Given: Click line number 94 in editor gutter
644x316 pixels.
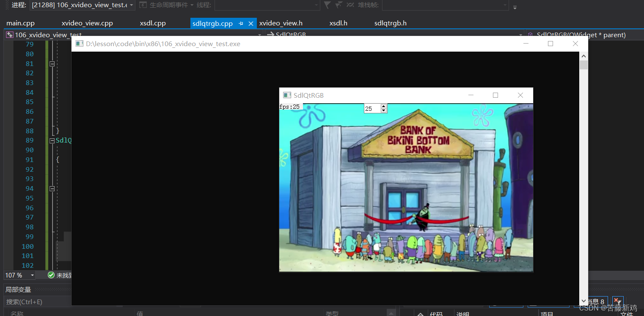Looking at the screenshot, I should 29,189.
